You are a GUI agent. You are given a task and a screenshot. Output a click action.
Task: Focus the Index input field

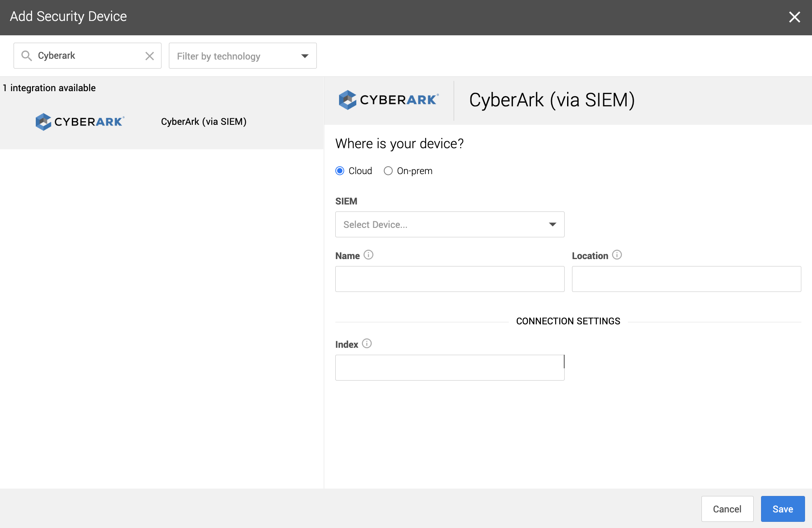(x=450, y=368)
